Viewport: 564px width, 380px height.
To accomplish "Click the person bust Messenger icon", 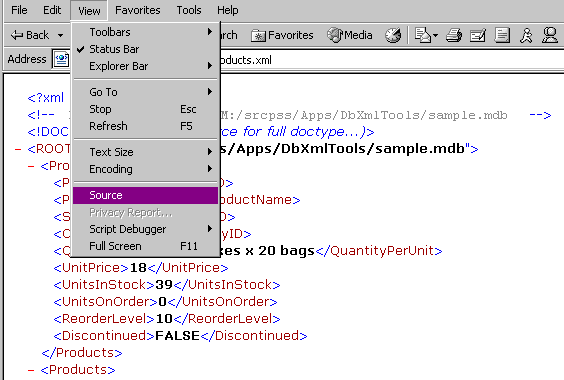I will click(x=550, y=35).
